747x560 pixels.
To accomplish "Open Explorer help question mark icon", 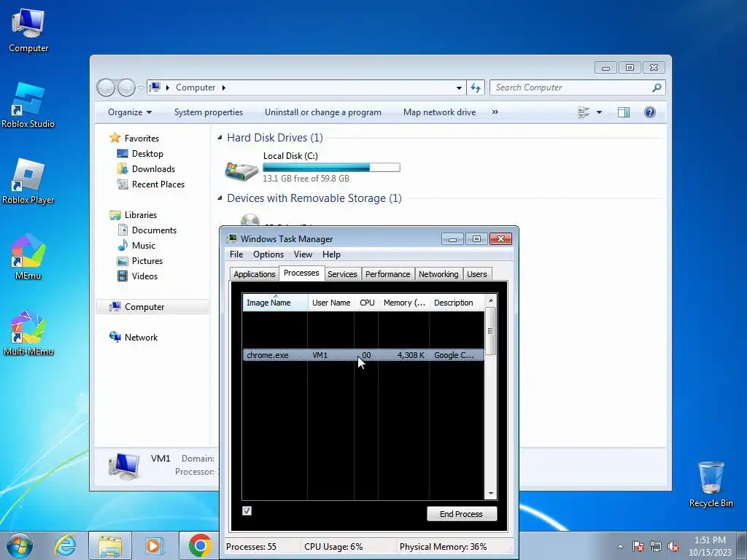I will coord(650,112).
